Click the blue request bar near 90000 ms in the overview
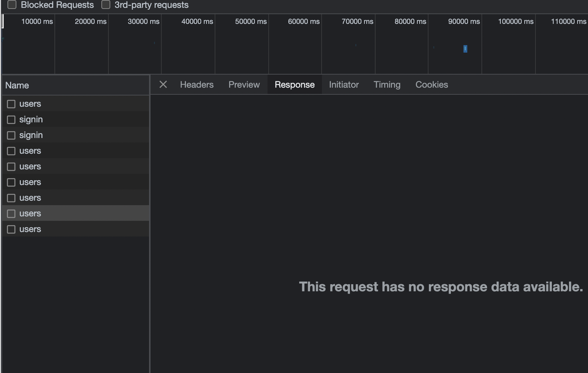Screen dimensions: 588x373 [x=465, y=49]
